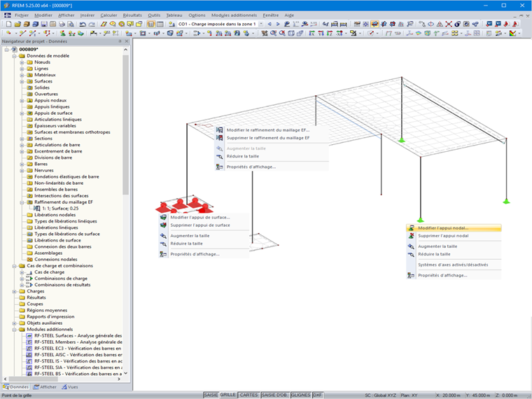Click the colorful results panel icon
The image size is (532, 399).
click(512, 33)
